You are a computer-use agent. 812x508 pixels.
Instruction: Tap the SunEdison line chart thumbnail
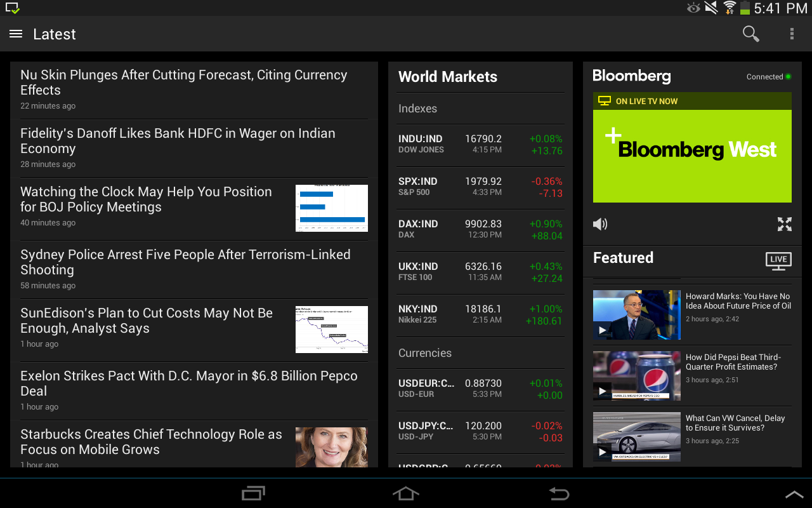coord(332,330)
